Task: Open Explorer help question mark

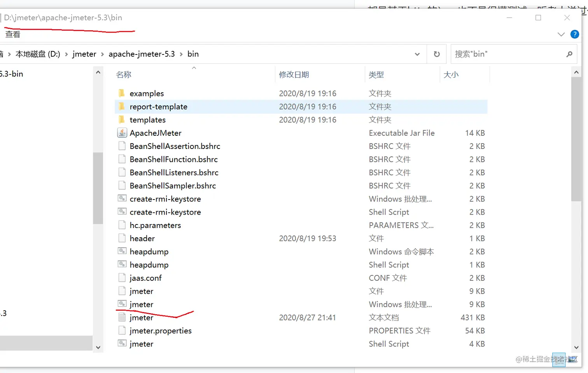Action: (x=574, y=34)
